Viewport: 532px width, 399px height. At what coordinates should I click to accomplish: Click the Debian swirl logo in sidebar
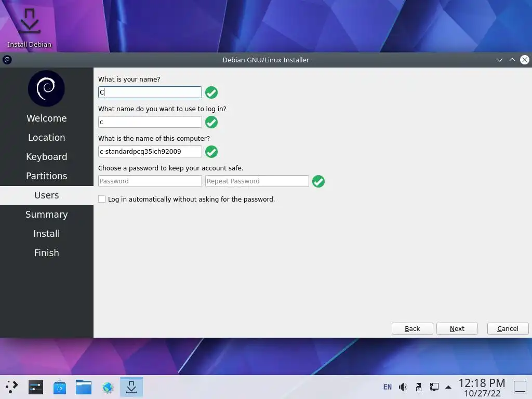(x=46, y=88)
